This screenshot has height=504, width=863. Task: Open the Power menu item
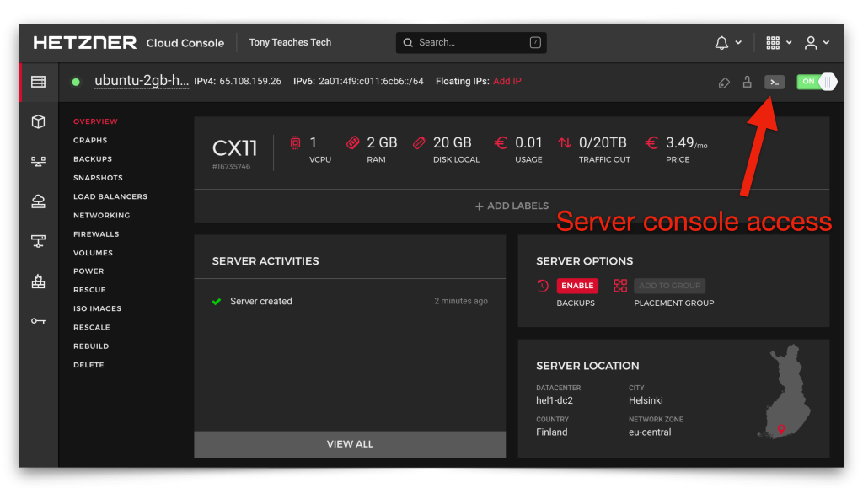point(88,271)
